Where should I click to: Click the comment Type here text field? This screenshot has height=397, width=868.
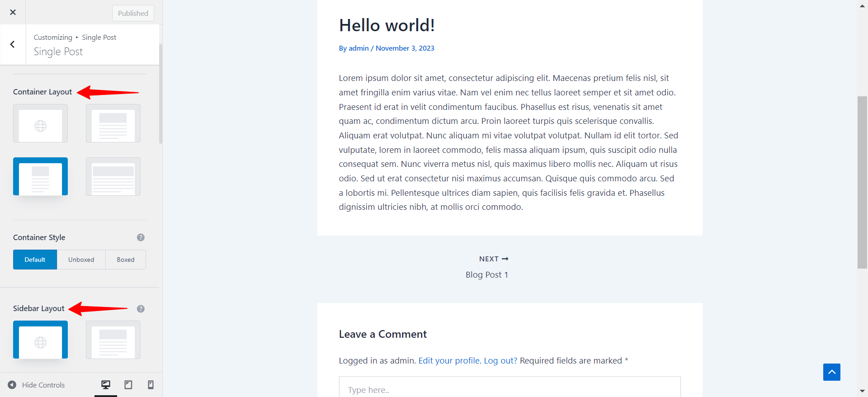(x=509, y=389)
